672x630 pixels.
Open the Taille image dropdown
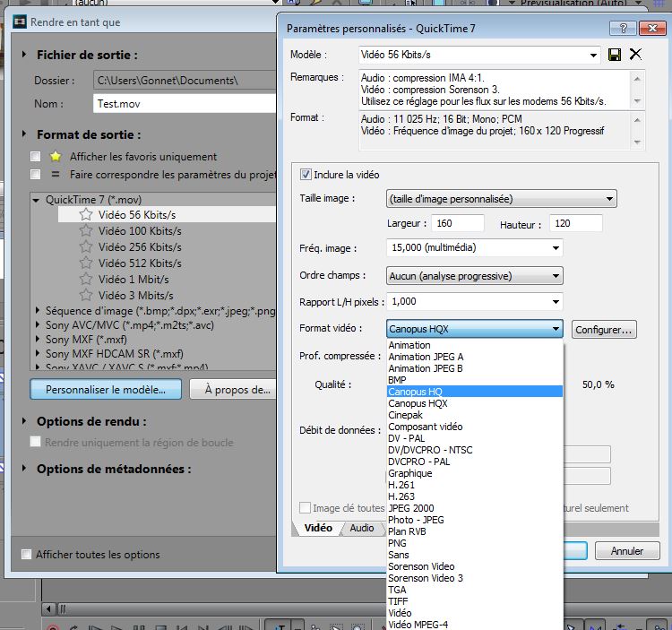click(609, 199)
